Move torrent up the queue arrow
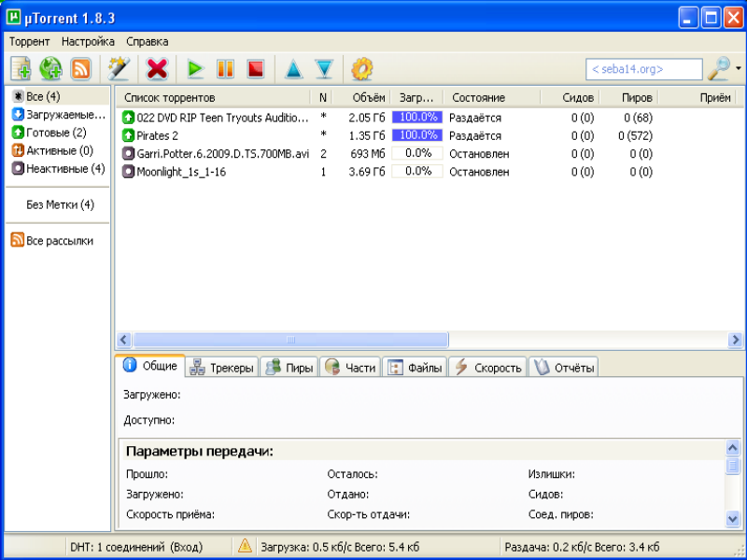747x560 pixels. [294, 69]
